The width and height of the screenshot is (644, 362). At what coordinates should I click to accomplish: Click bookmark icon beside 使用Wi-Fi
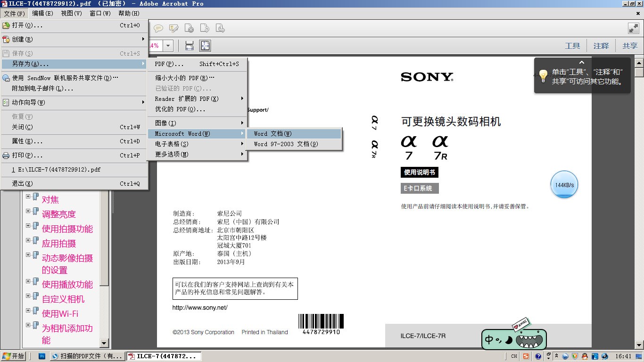pos(36,311)
